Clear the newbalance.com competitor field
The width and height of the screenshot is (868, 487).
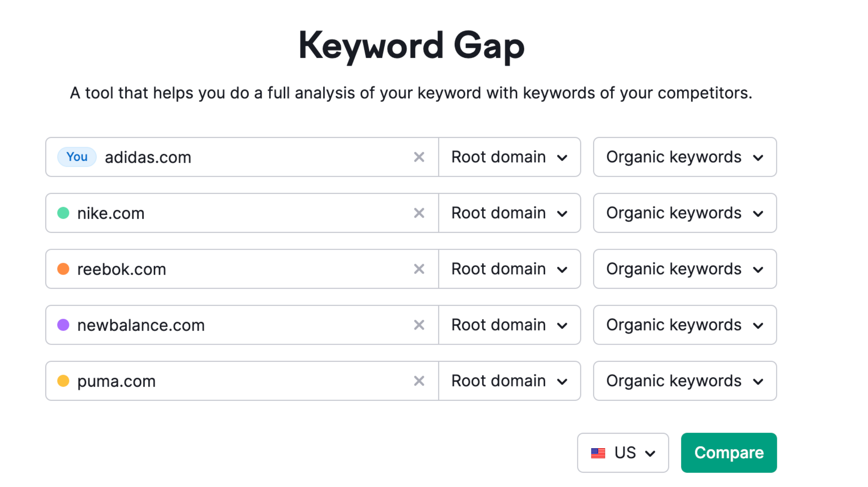tap(419, 325)
